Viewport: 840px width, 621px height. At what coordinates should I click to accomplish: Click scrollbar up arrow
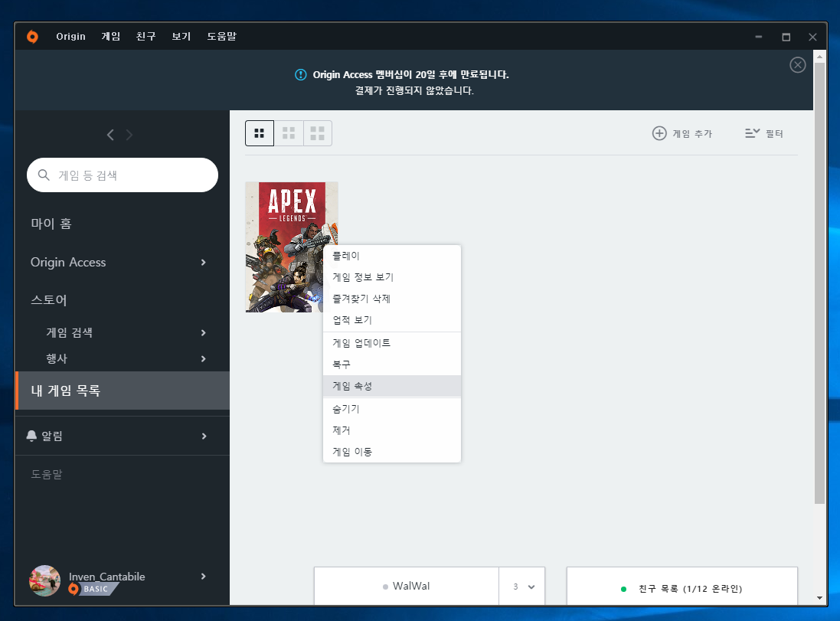coord(819,56)
